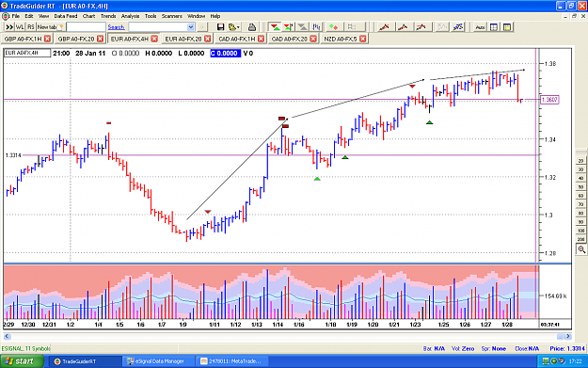
Task: Click the horizontal scrollbar thumb
Action: (560, 337)
